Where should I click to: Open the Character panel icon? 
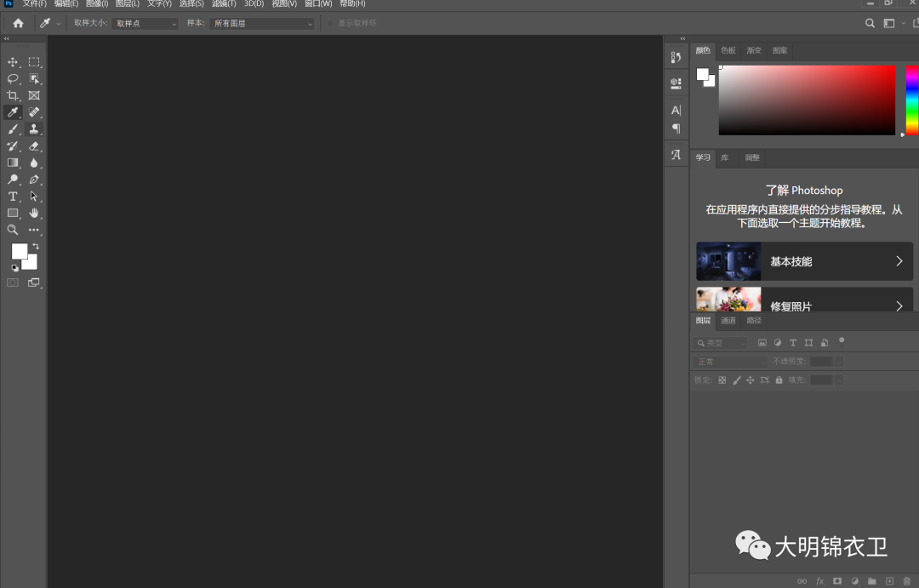676,111
